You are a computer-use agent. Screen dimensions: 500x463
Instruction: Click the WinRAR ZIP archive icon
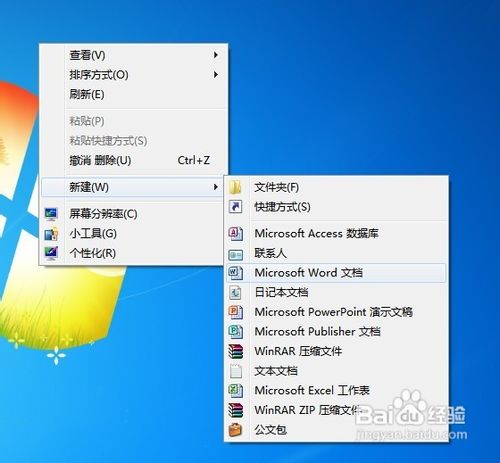[x=236, y=410]
